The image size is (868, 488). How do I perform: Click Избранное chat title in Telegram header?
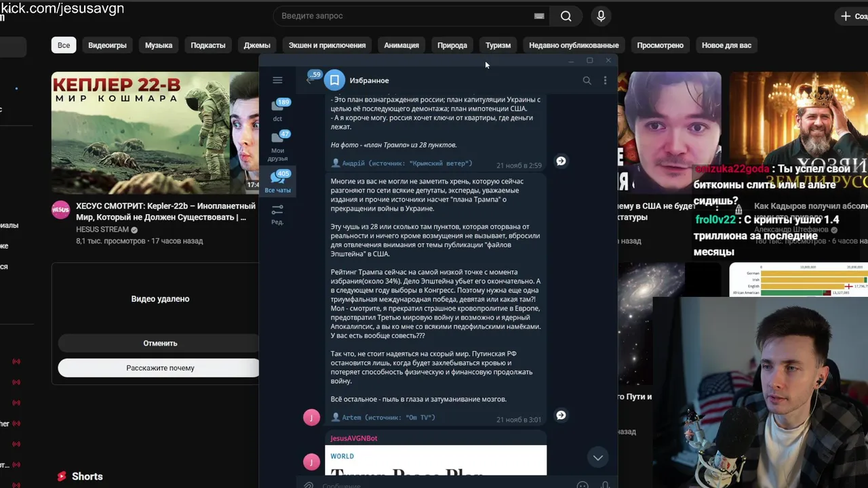point(369,80)
